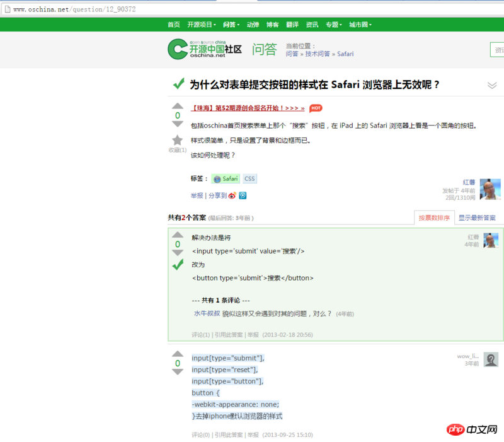Click the accepted-answer green checkmark
504x442 pixels.
(x=178, y=264)
